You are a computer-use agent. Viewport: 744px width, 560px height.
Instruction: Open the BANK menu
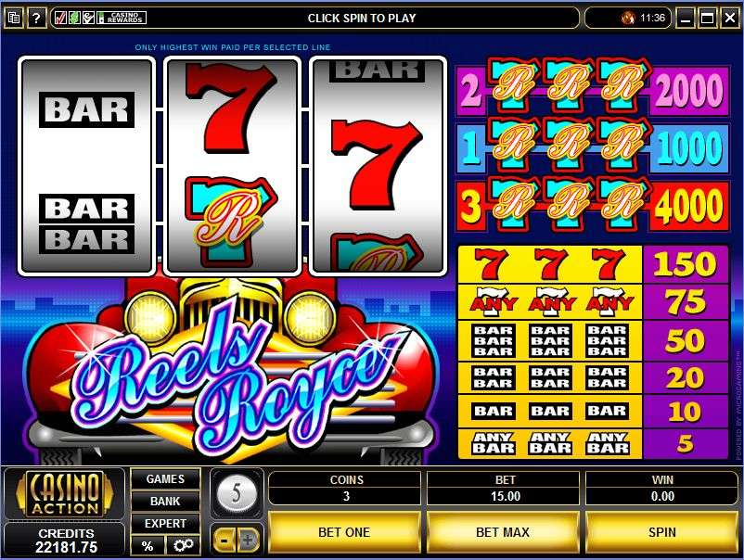(165, 502)
